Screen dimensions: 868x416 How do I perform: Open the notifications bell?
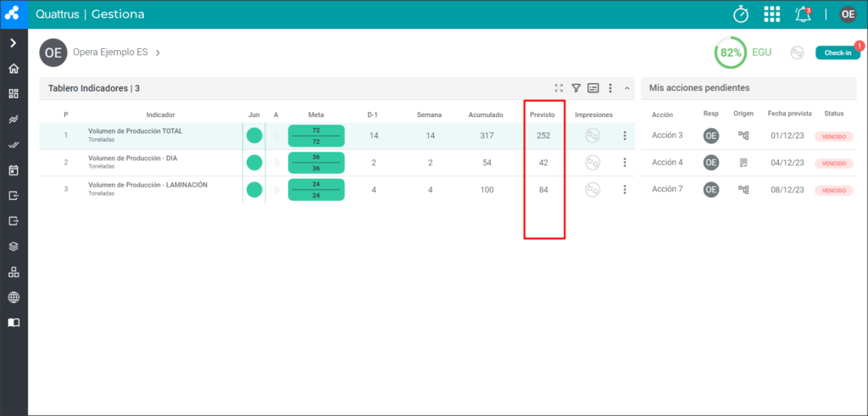(803, 14)
